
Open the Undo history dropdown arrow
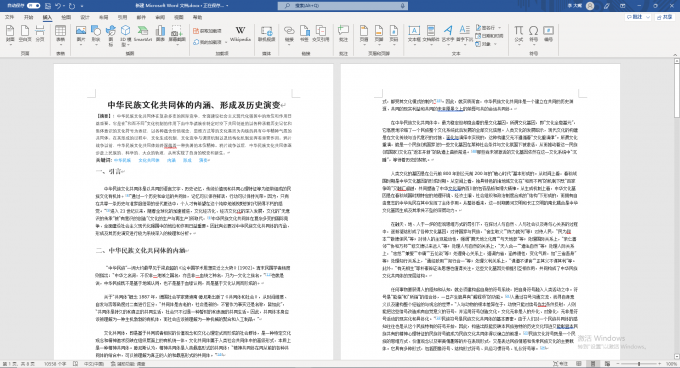tap(64, 6)
